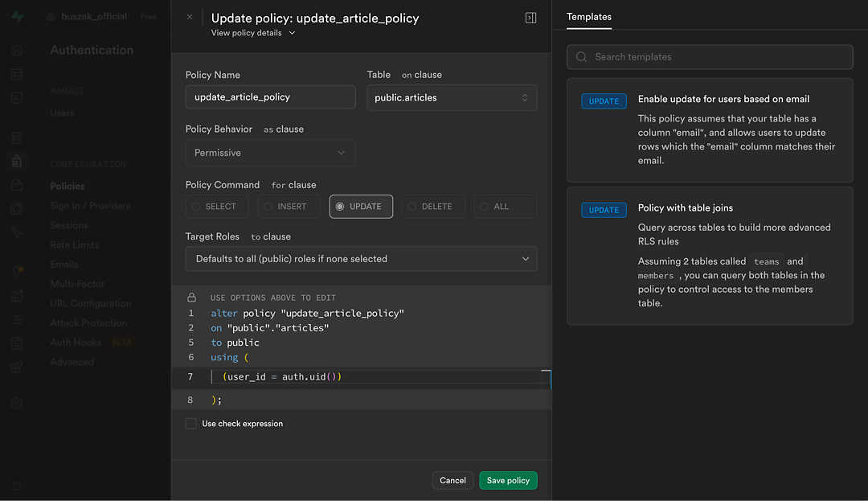Image resolution: width=868 pixels, height=501 pixels.
Task: Open the Table Editor sidebar icon
Action: [17, 74]
